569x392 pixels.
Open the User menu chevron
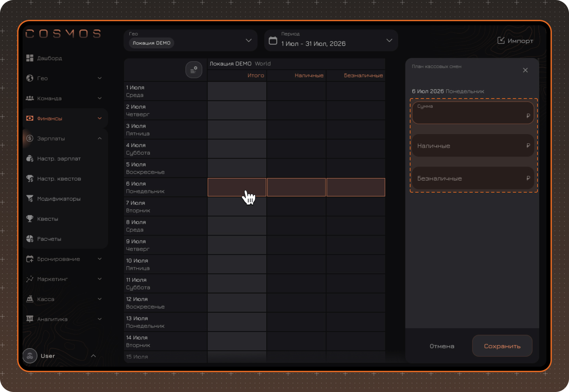coord(93,356)
